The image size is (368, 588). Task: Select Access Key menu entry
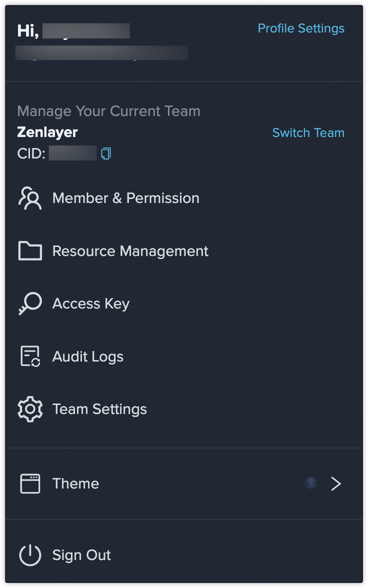pyautogui.click(x=184, y=303)
